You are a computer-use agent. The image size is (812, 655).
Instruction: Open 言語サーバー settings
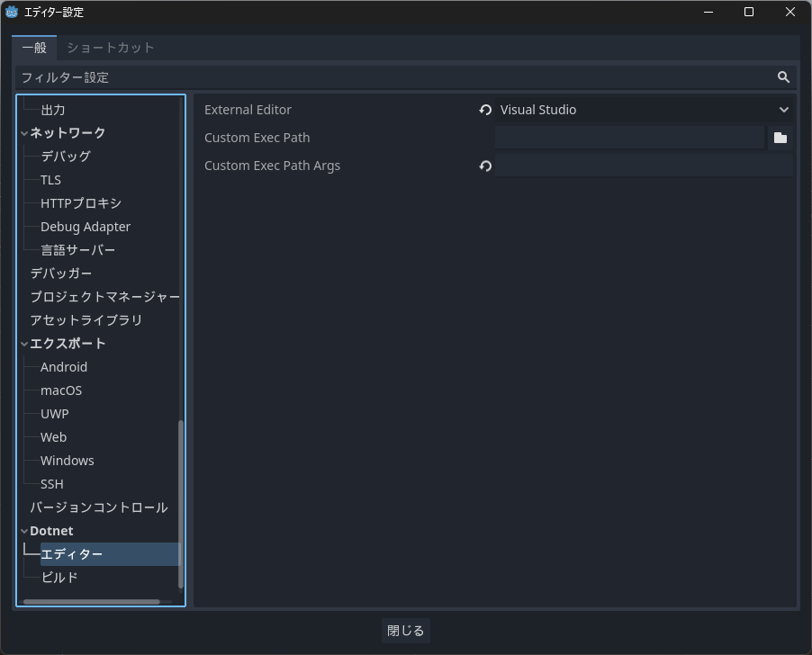pyautogui.click(x=77, y=250)
